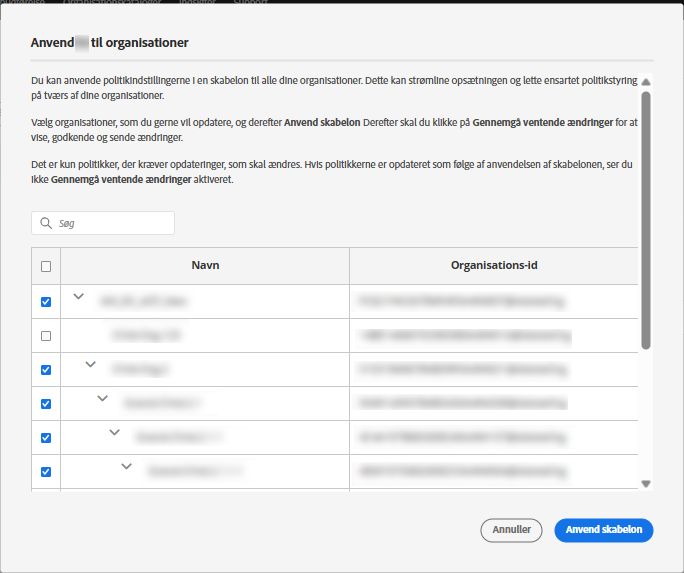Check the unchecked second organisation row checkbox
This screenshot has height=573, width=684.
pyautogui.click(x=46, y=336)
